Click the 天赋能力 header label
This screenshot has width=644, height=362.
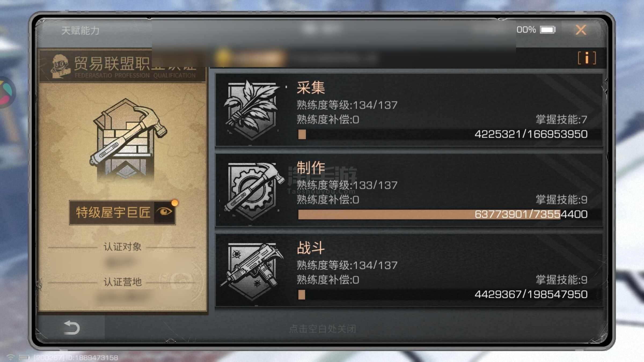point(80,31)
